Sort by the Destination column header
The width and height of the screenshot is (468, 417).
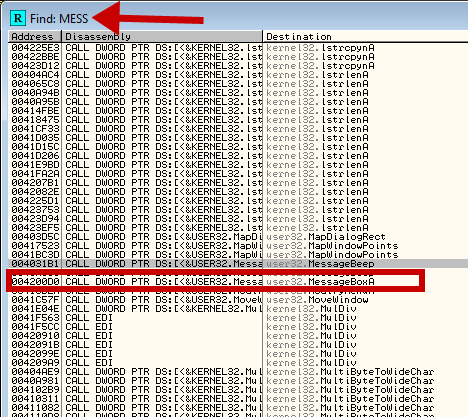(365, 36)
